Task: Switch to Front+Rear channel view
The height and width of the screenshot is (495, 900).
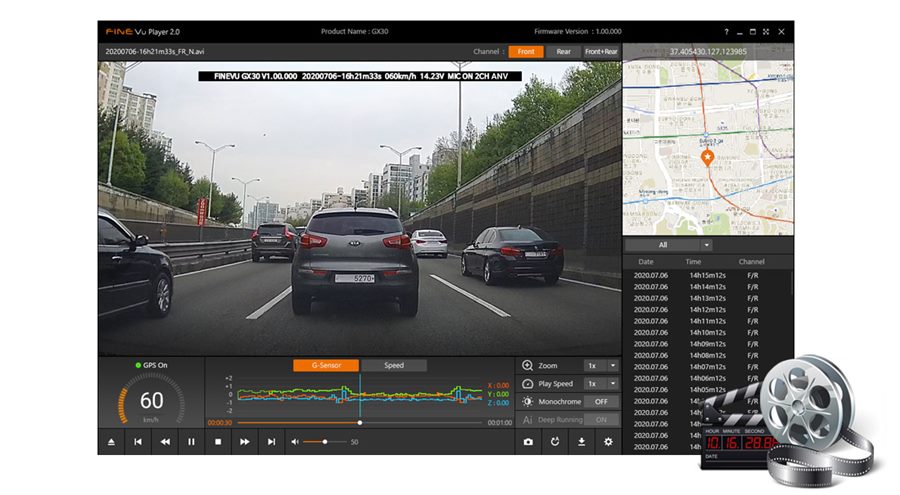Action: [x=602, y=52]
